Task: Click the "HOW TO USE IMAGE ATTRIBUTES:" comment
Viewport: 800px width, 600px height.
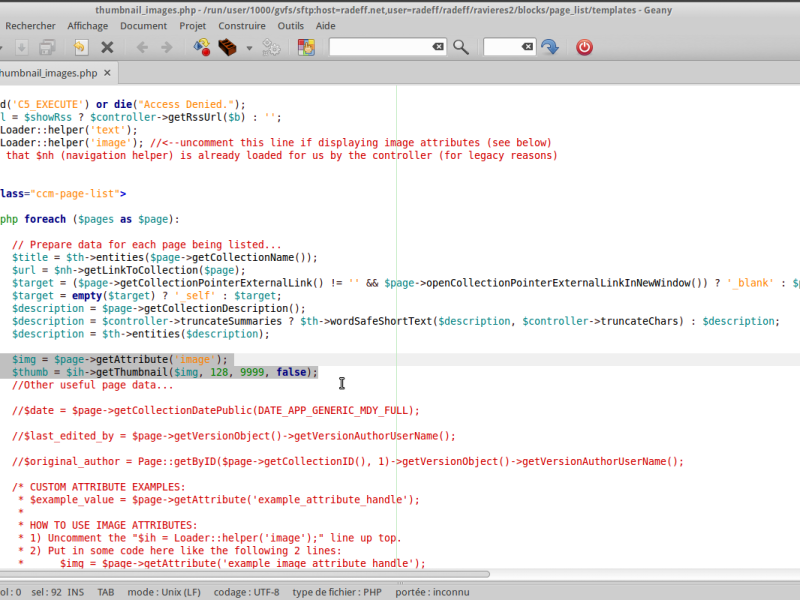Action: click(113, 526)
